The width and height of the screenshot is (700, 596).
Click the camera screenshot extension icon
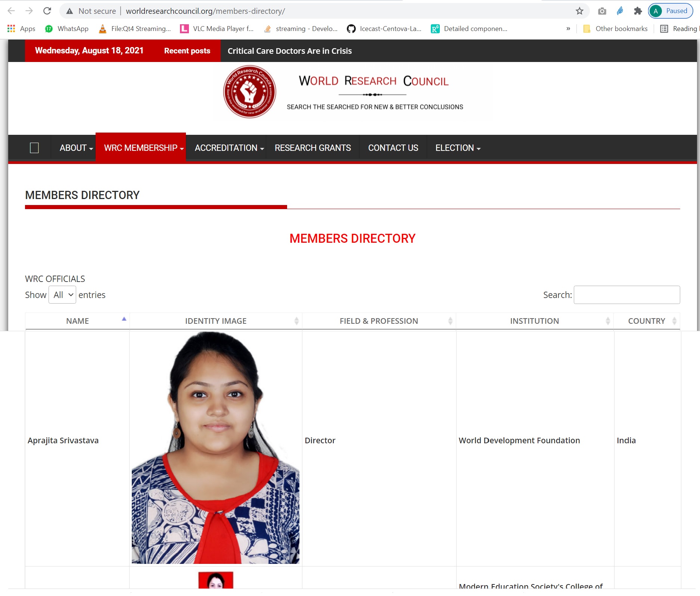point(602,11)
